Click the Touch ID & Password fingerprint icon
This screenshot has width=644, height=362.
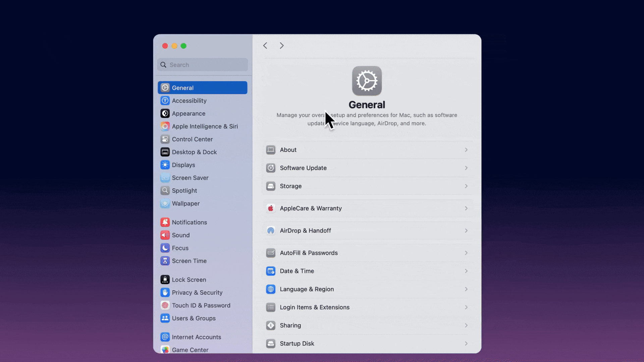165,305
